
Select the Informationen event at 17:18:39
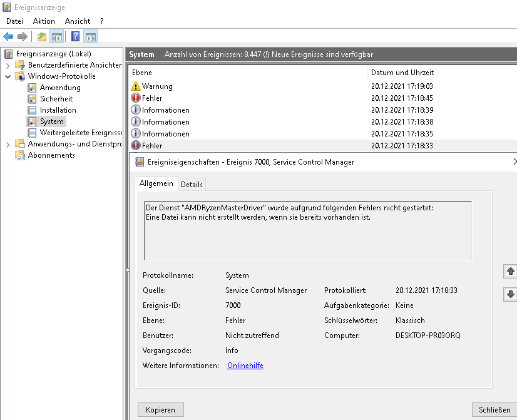coord(323,110)
